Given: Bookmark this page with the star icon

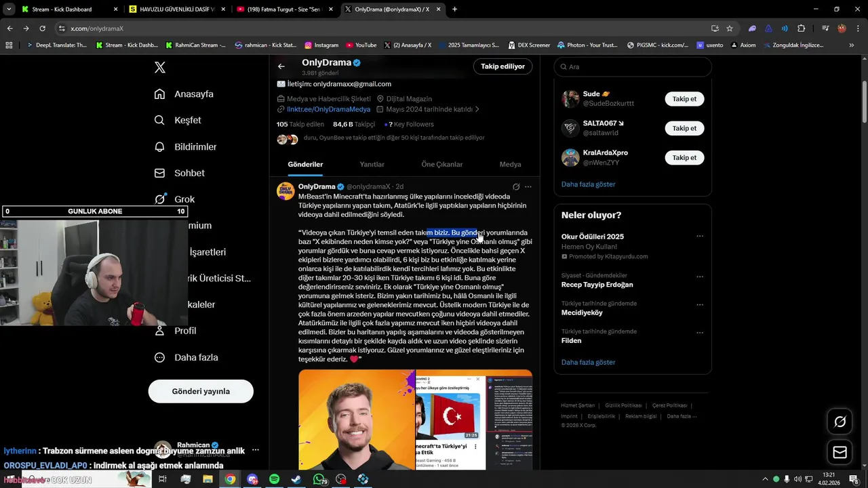Looking at the screenshot, I should pos(730,28).
